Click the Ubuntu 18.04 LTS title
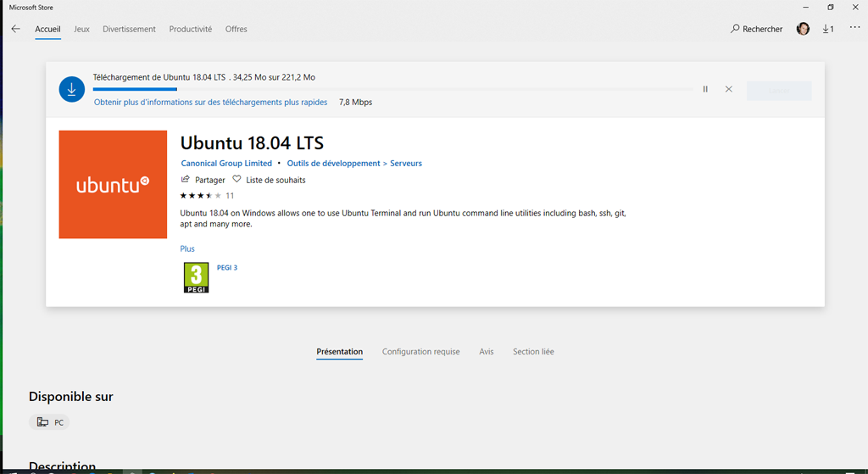The width and height of the screenshot is (868, 474). coord(252,143)
